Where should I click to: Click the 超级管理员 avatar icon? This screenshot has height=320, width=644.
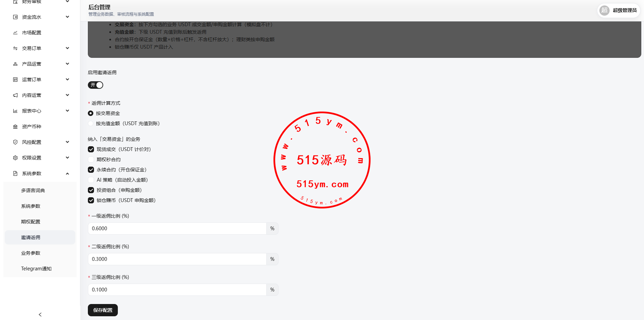(604, 10)
